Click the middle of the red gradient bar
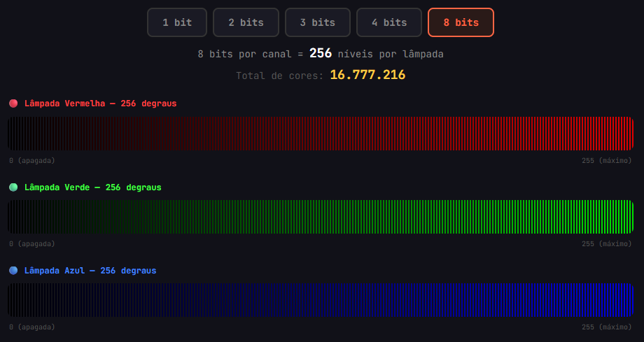Screen dimensions: 644x342 (x=321, y=134)
